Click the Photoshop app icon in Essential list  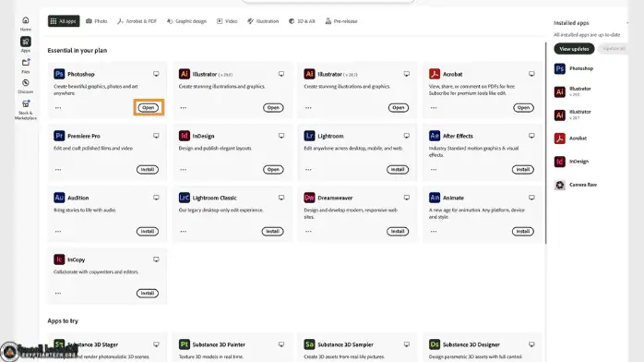coord(59,74)
